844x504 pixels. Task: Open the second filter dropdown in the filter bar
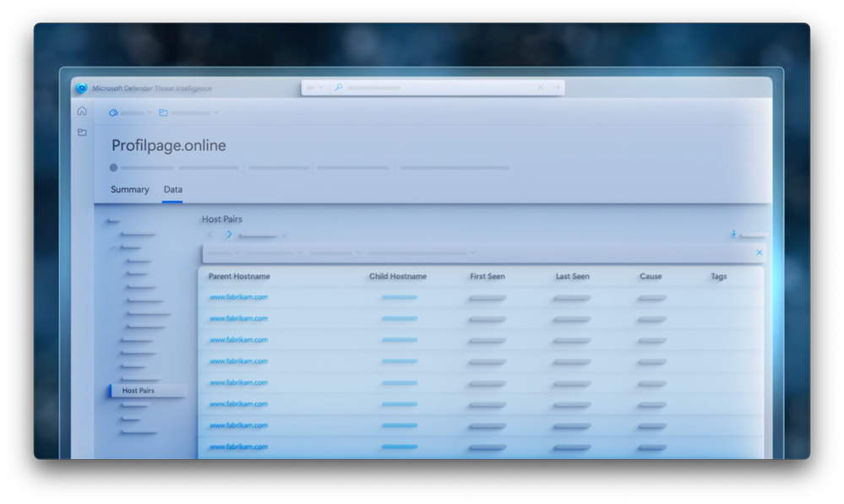click(275, 252)
